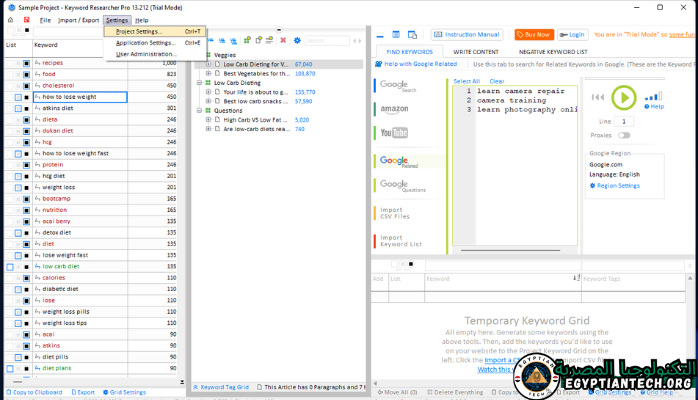This screenshot has width=698, height=400.
Task: Click the green play button to start search
Action: pyautogui.click(x=623, y=97)
